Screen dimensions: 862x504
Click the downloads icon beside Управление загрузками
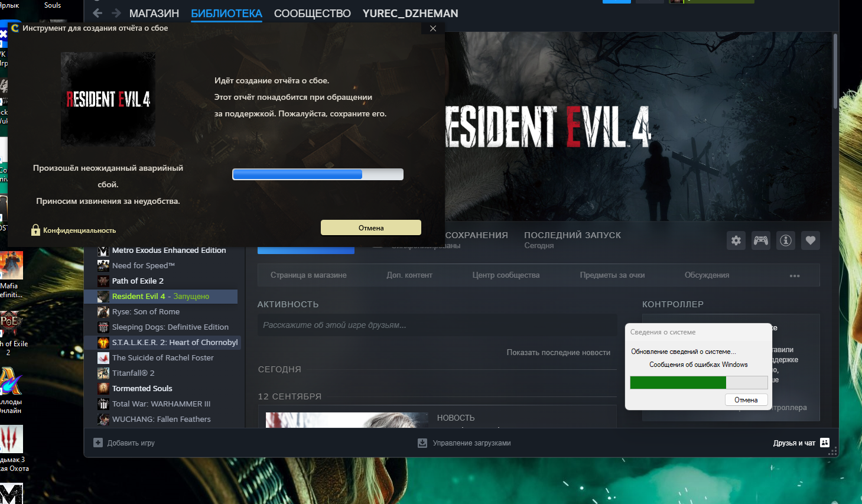pyautogui.click(x=422, y=443)
